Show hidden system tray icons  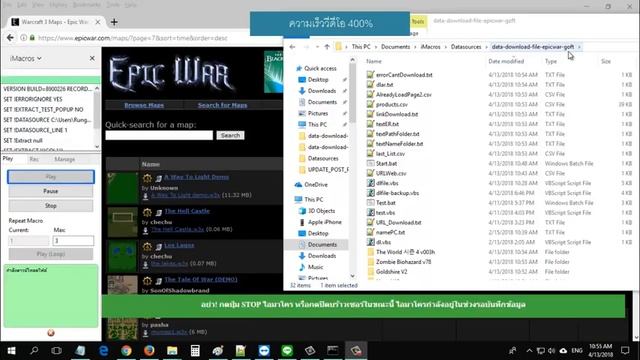point(529,350)
